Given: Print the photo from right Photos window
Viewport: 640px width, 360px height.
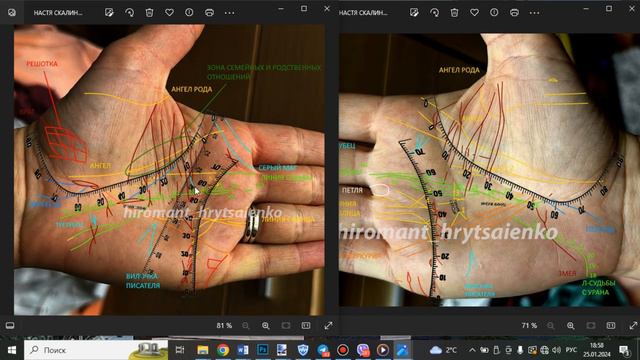Looking at the screenshot, I should click(x=514, y=13).
